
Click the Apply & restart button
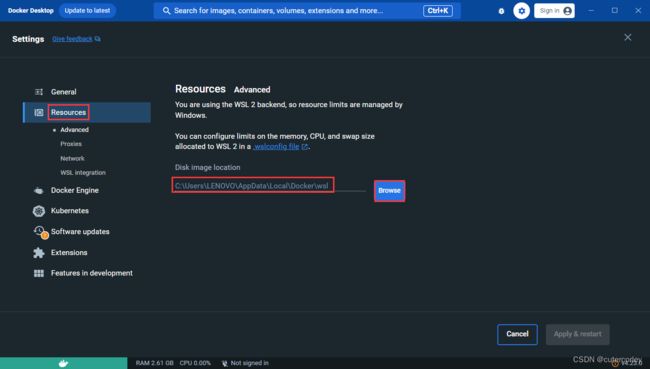click(577, 334)
